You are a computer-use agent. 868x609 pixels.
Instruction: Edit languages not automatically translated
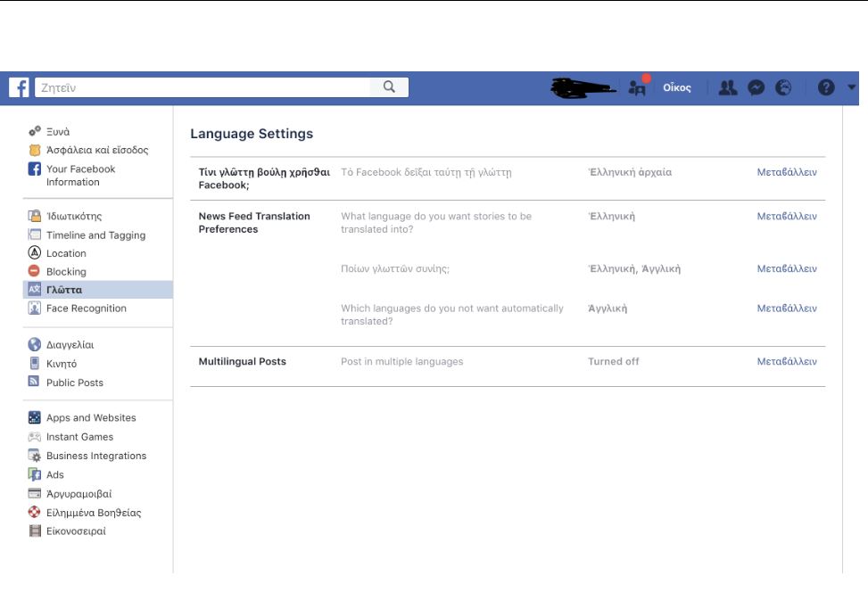tap(787, 309)
